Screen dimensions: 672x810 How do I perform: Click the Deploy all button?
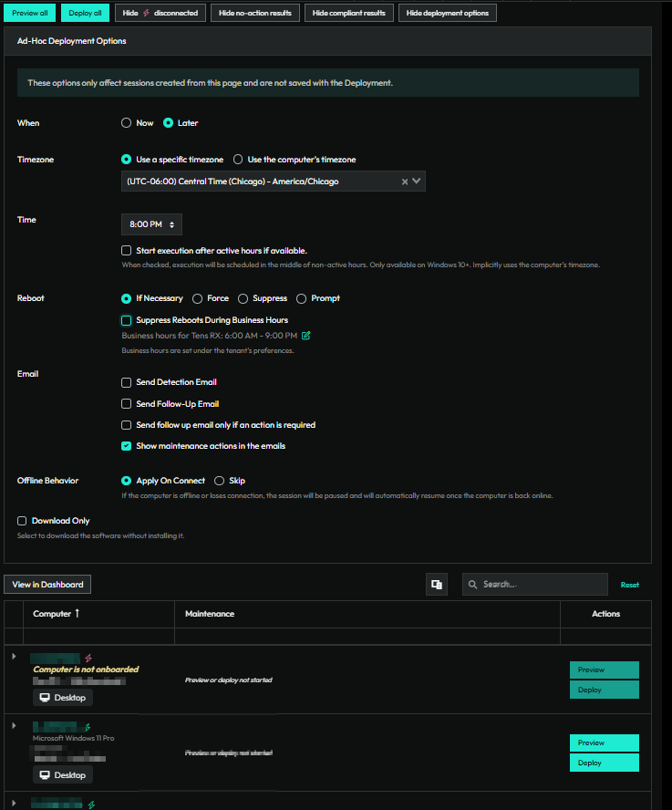[85, 13]
